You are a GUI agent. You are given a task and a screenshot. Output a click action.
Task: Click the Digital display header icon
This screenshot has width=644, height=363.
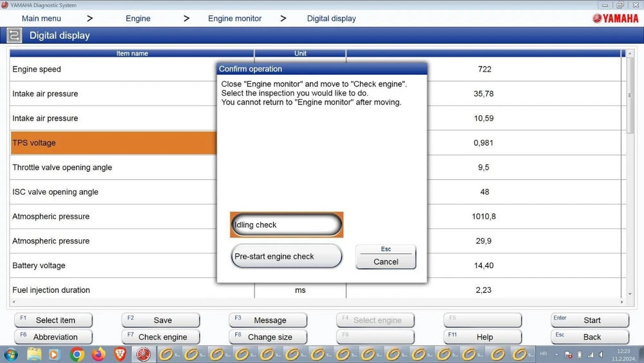14,35
